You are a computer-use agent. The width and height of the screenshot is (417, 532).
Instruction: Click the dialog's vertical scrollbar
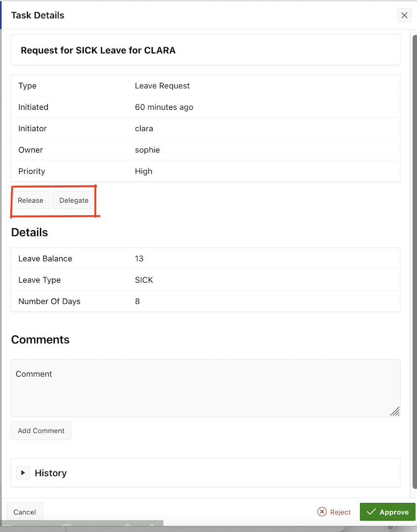point(414,241)
